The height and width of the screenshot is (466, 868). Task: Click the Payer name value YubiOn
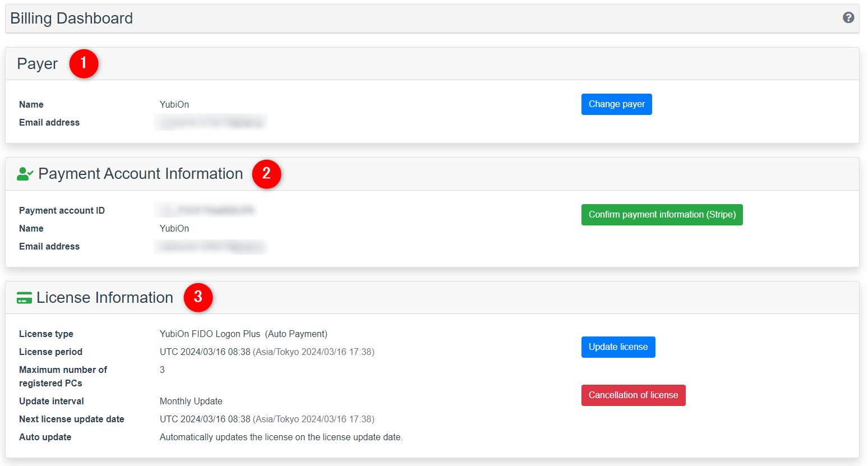pyautogui.click(x=174, y=105)
